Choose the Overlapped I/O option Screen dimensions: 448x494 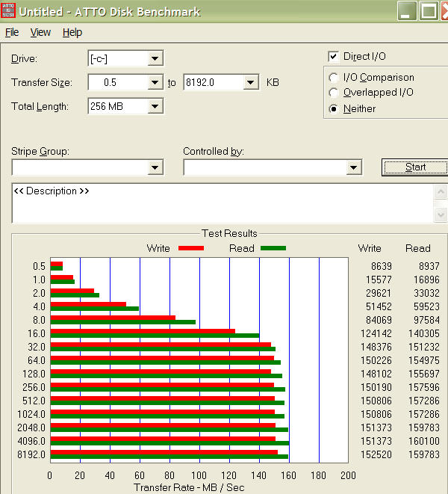click(x=334, y=93)
